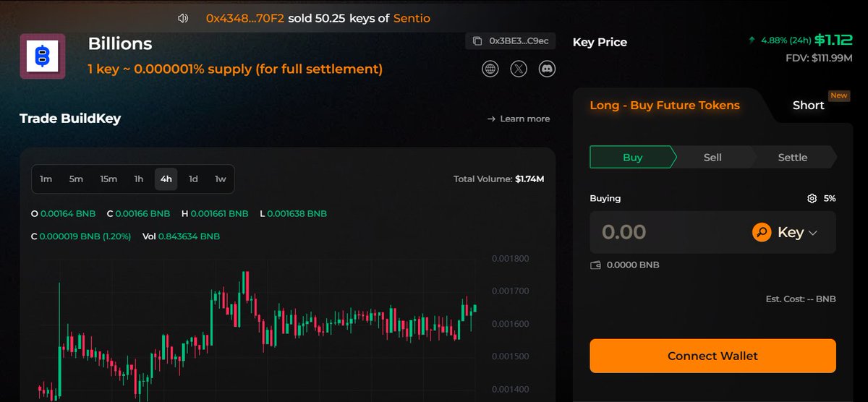Switch to Long - Buy Future Tokens tab
Image resolution: width=868 pixels, height=402 pixels.
(x=665, y=106)
